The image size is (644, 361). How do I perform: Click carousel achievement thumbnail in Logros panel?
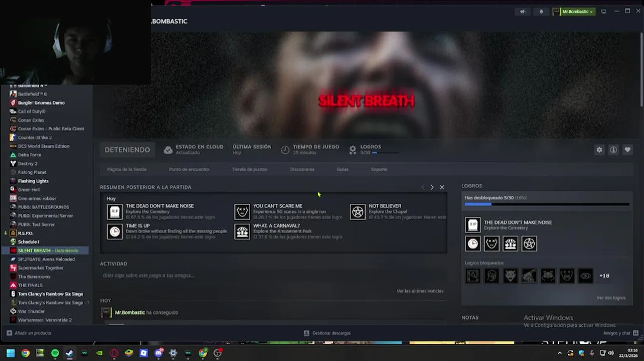tap(511, 244)
